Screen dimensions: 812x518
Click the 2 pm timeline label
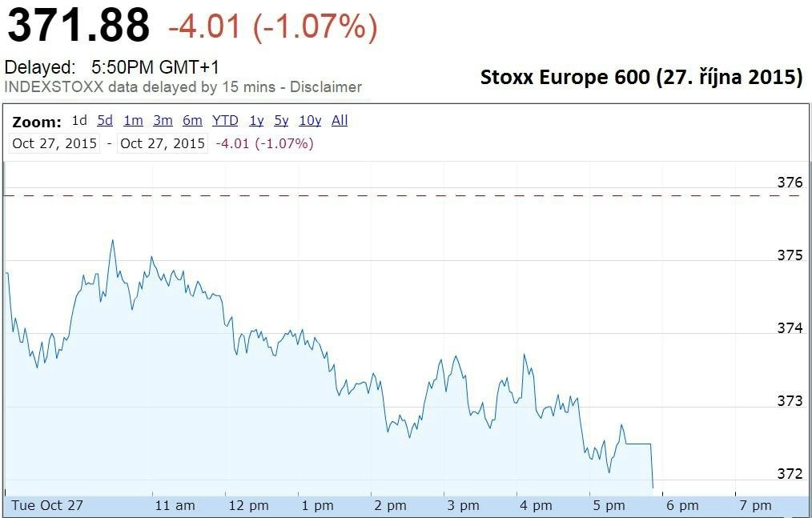(391, 505)
